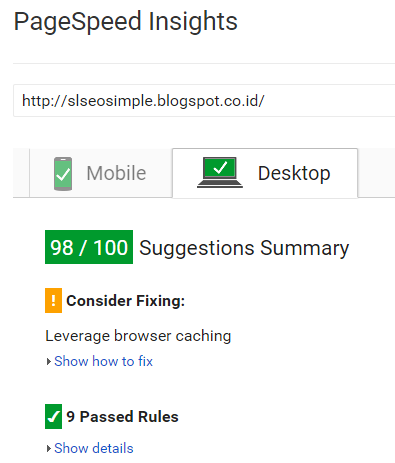
Task: Open the Show how to fix link
Action: [103, 361]
